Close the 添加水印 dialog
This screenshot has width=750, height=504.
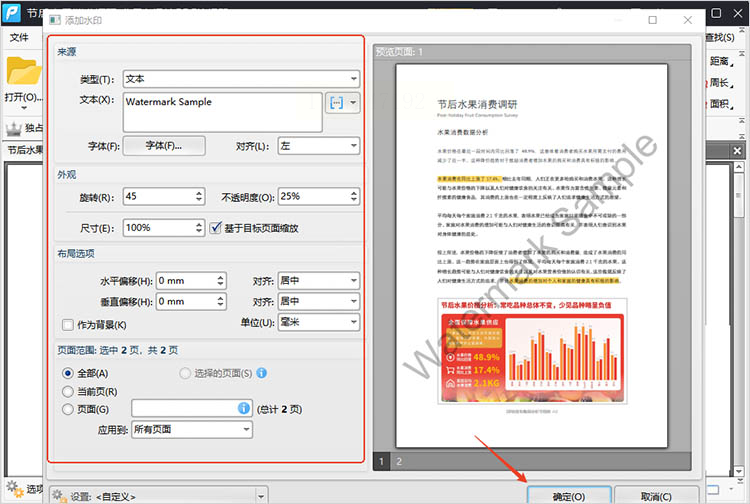pyautogui.click(x=688, y=20)
